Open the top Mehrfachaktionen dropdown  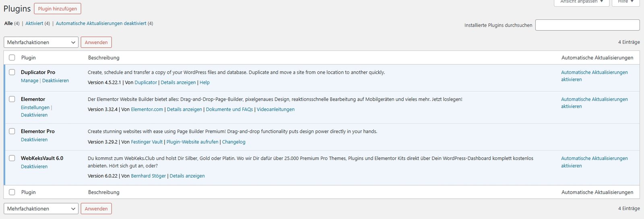[40, 42]
